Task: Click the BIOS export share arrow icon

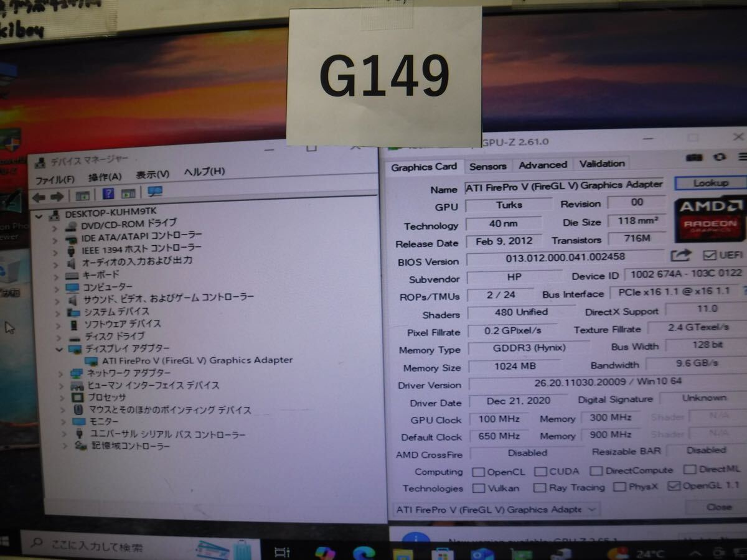Action: click(681, 255)
